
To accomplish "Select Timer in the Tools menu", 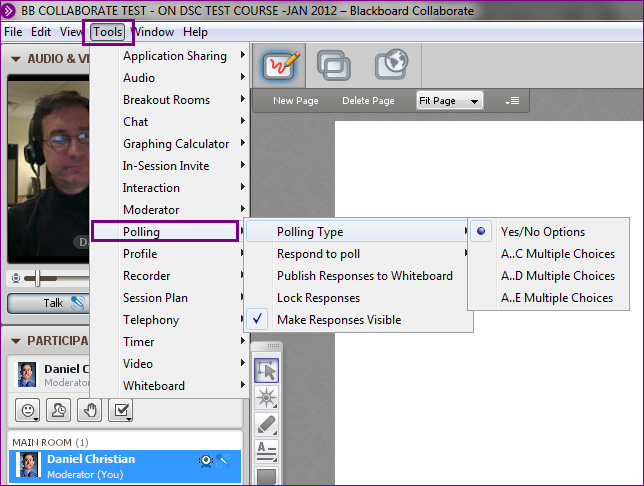I will pyautogui.click(x=169, y=342).
